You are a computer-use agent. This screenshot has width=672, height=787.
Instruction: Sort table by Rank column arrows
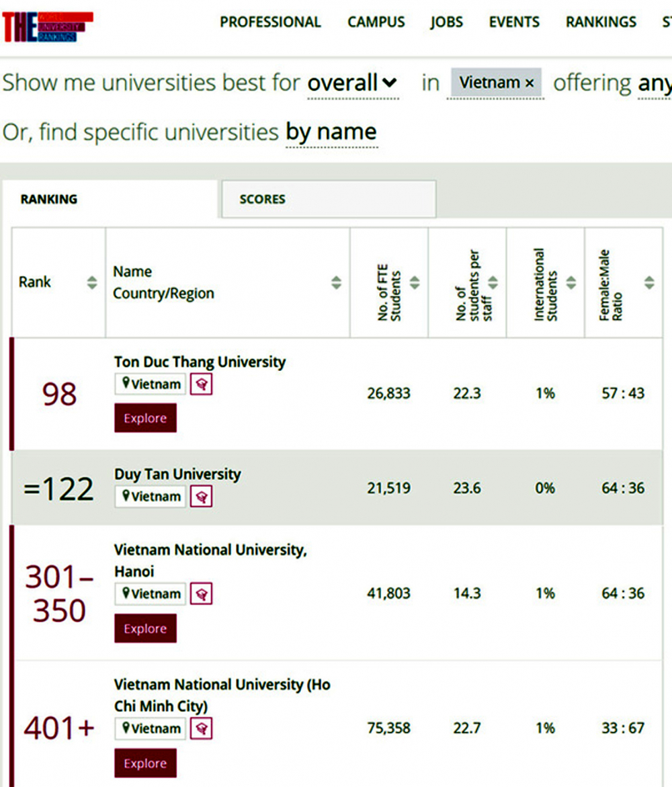(92, 282)
